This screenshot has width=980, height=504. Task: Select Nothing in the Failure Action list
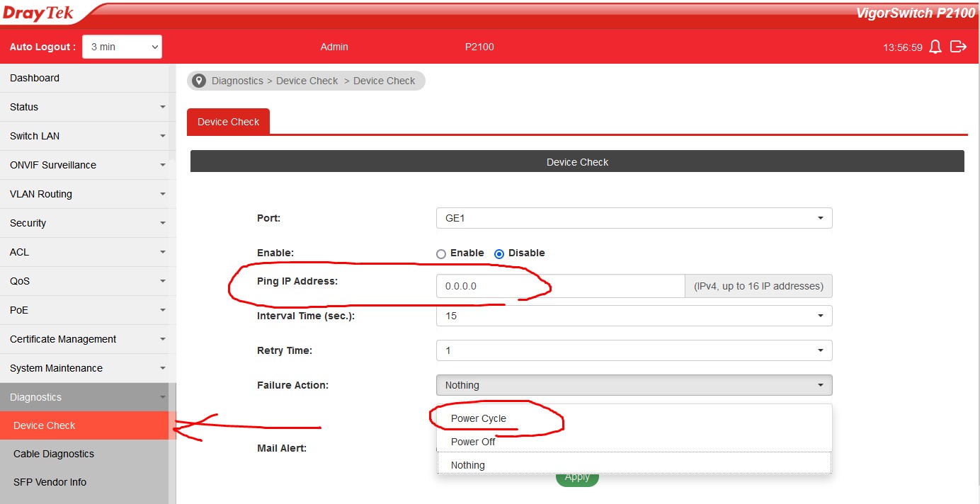click(468, 465)
